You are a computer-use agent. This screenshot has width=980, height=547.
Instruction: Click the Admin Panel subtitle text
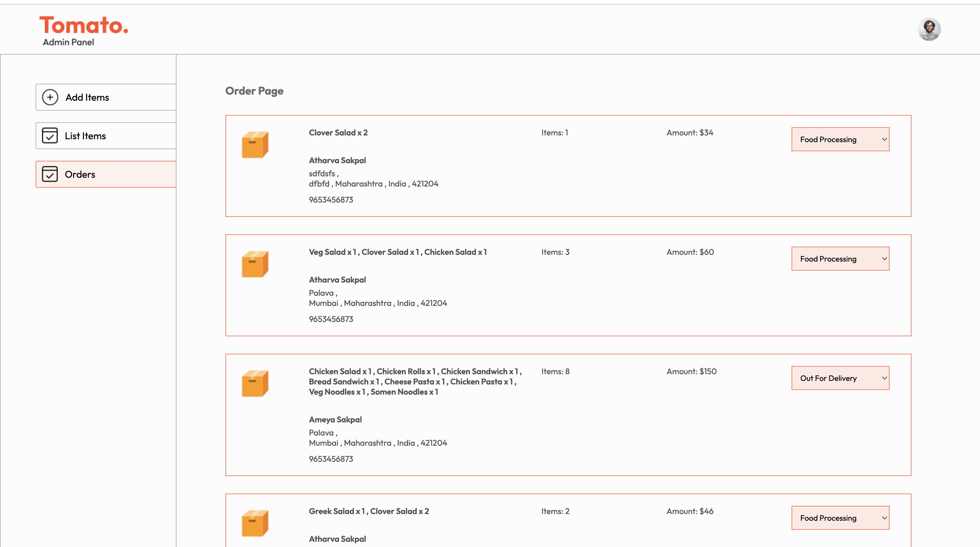[69, 42]
